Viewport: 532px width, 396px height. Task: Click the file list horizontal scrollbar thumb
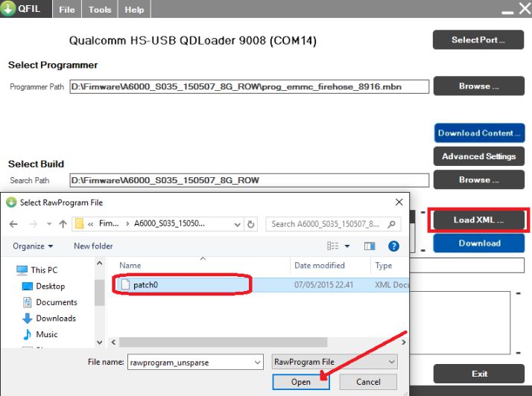pyautogui.click(x=224, y=342)
